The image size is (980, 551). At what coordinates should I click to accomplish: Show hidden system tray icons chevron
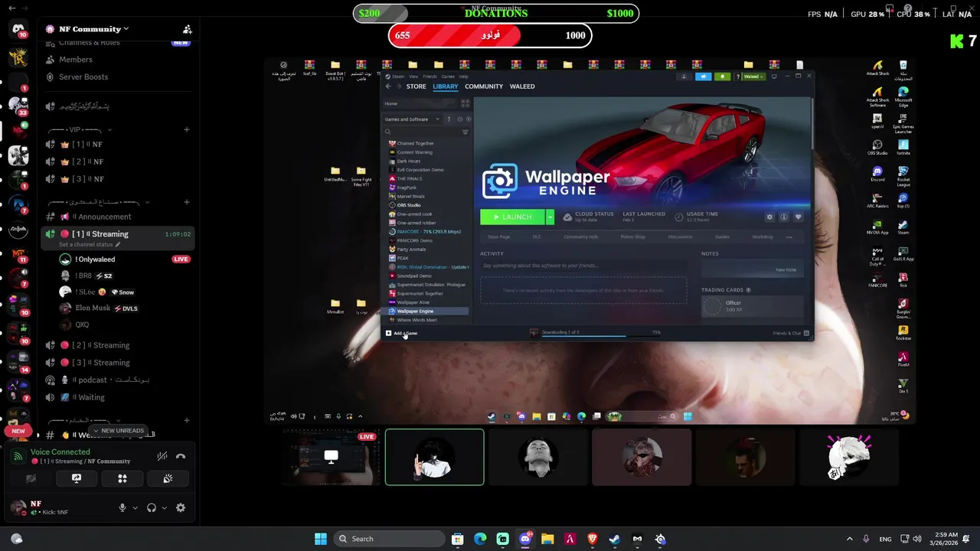coord(849,539)
